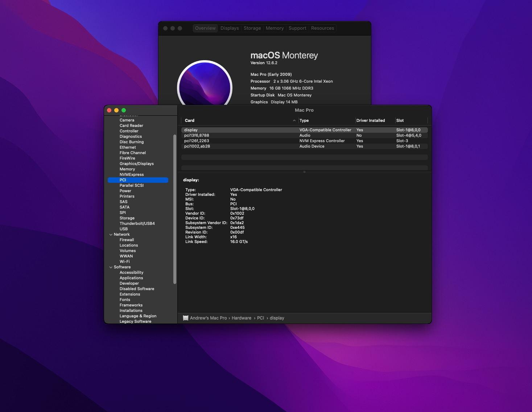This screenshot has width=532, height=412.
Task: Select NVMExpress in the hardware list
Action: (x=132, y=175)
